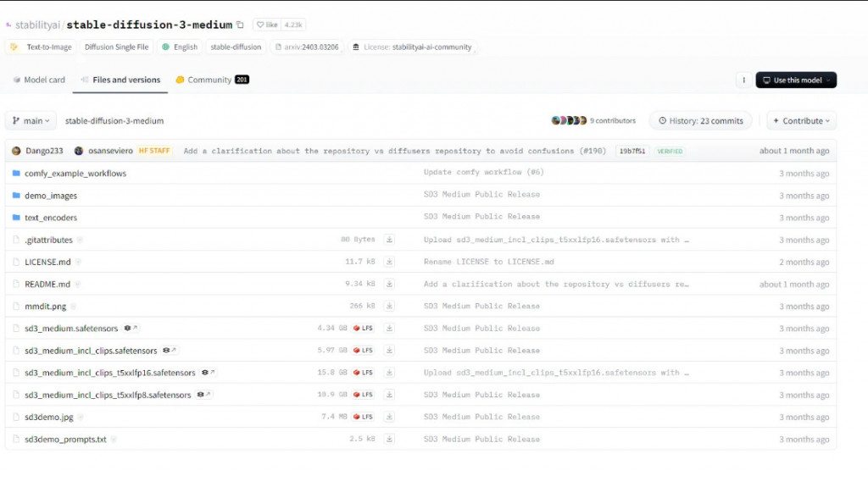Select the Files and versions tab

pyautogui.click(x=120, y=80)
